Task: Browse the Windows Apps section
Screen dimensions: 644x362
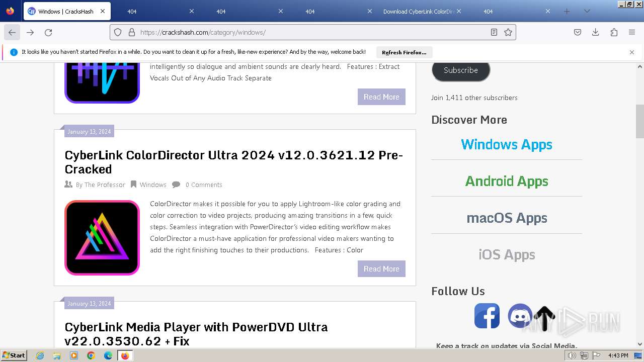Action: [507, 144]
